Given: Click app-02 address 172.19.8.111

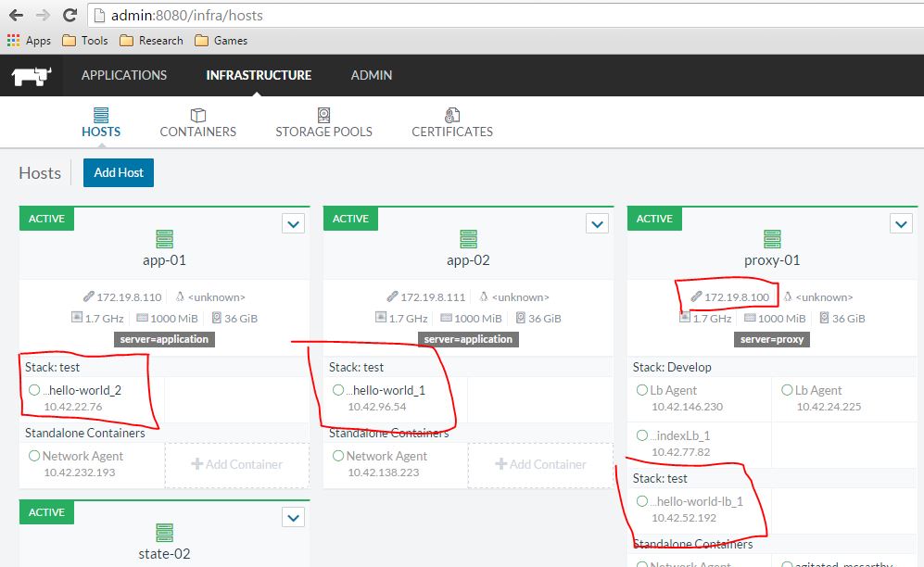Looking at the screenshot, I should (433, 297).
